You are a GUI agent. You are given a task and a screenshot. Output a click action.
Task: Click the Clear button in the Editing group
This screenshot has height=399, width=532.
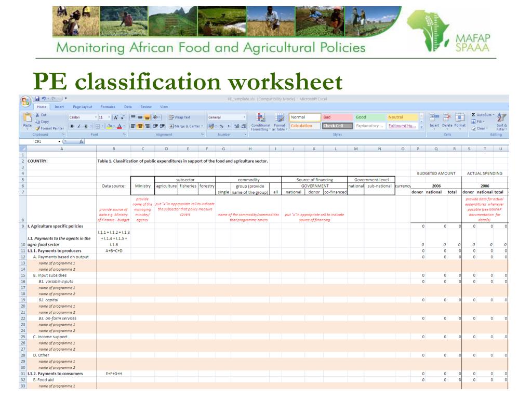tap(479, 128)
